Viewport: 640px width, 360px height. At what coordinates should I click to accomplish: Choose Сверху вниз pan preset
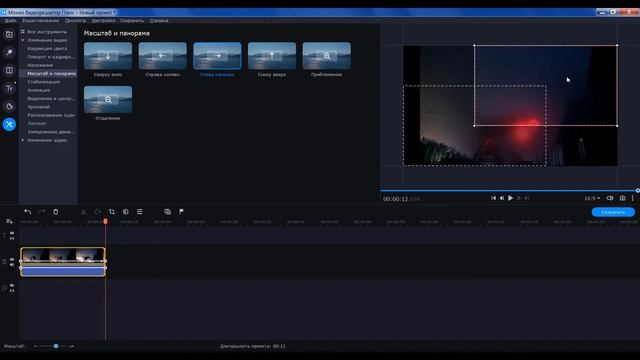pos(108,56)
